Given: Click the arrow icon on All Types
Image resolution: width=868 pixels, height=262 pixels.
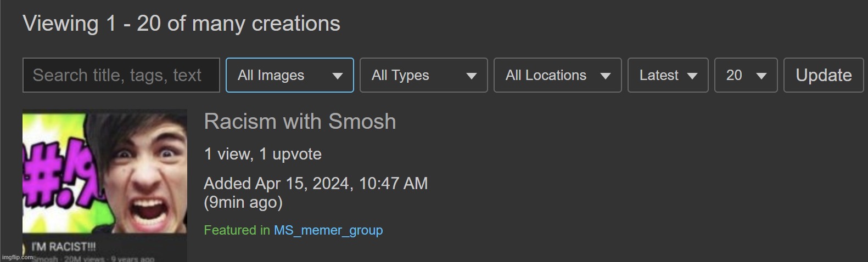Looking at the screenshot, I should tap(471, 76).
